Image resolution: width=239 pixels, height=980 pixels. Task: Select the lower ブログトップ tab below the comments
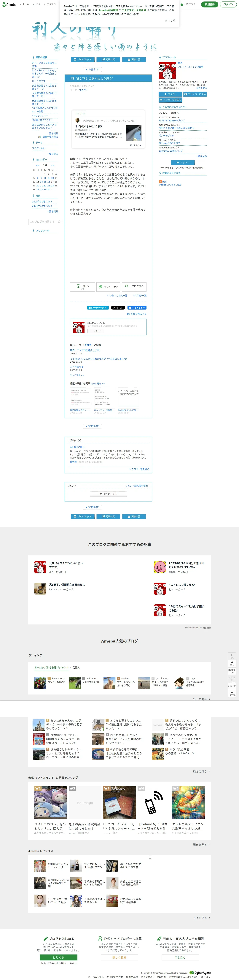(82, 517)
